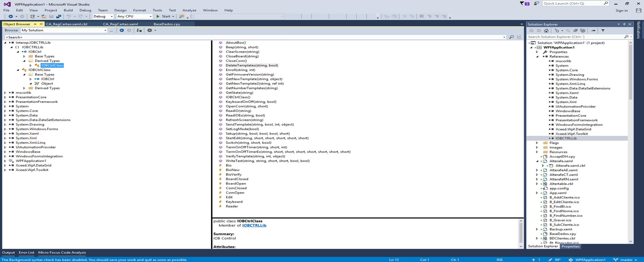The image size is (644, 262).
Task: Click Solution Explorer filter funnel icon
Action: [x=603, y=30]
